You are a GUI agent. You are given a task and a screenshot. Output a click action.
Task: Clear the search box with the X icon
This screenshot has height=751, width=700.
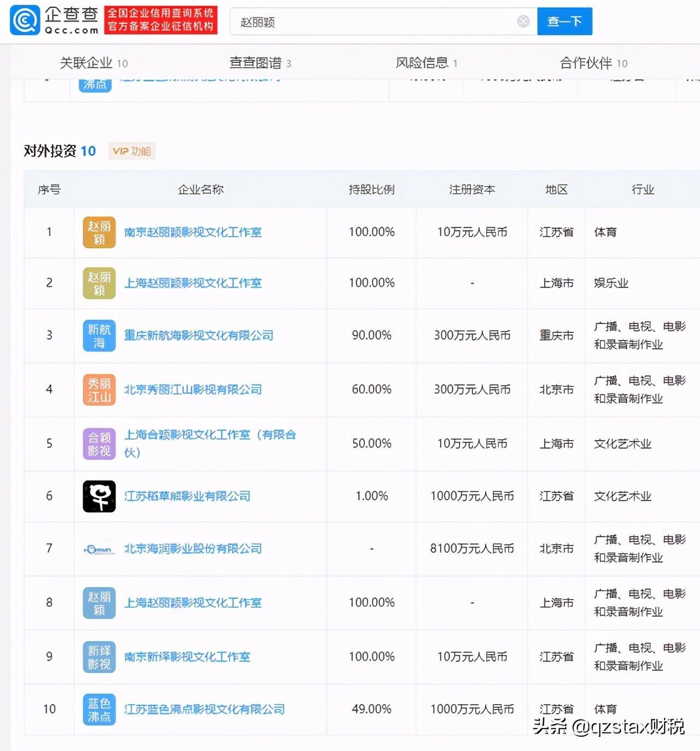click(523, 21)
